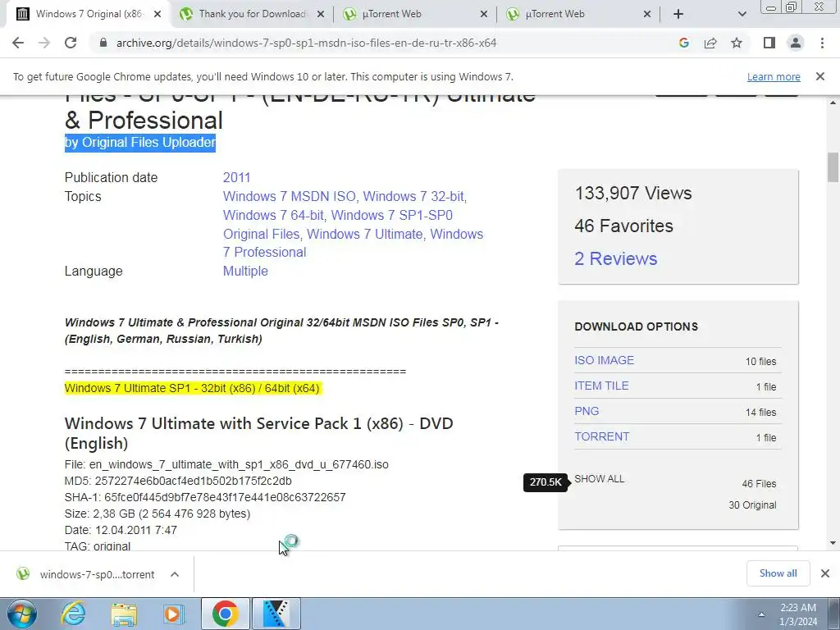Open the 2 Reviews link
The height and width of the screenshot is (630, 840).
(x=615, y=258)
